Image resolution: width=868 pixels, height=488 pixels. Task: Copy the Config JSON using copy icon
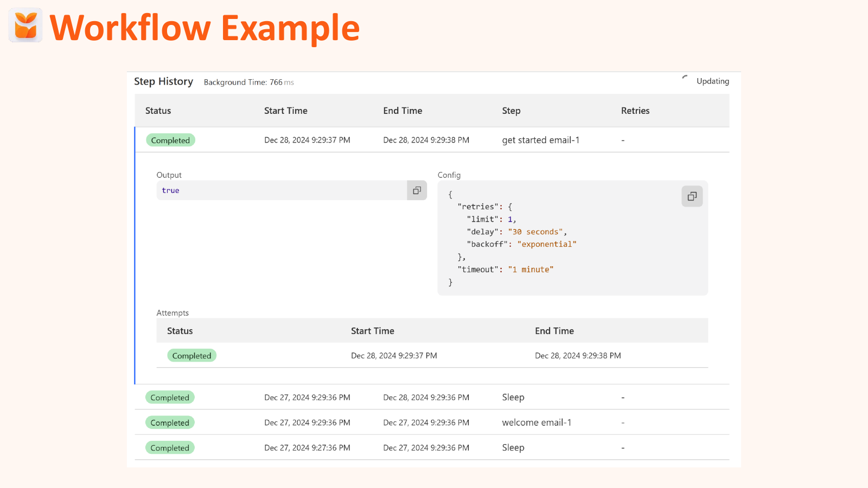pyautogui.click(x=692, y=196)
